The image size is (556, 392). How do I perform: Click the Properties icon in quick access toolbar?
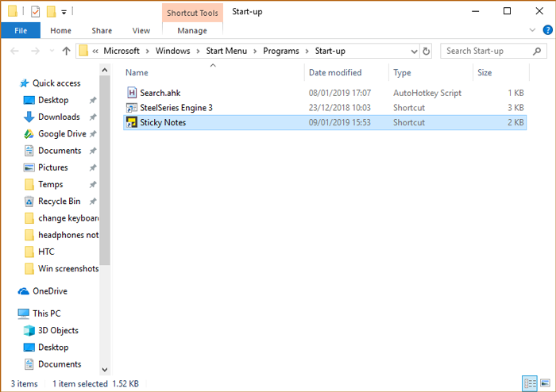(x=35, y=12)
